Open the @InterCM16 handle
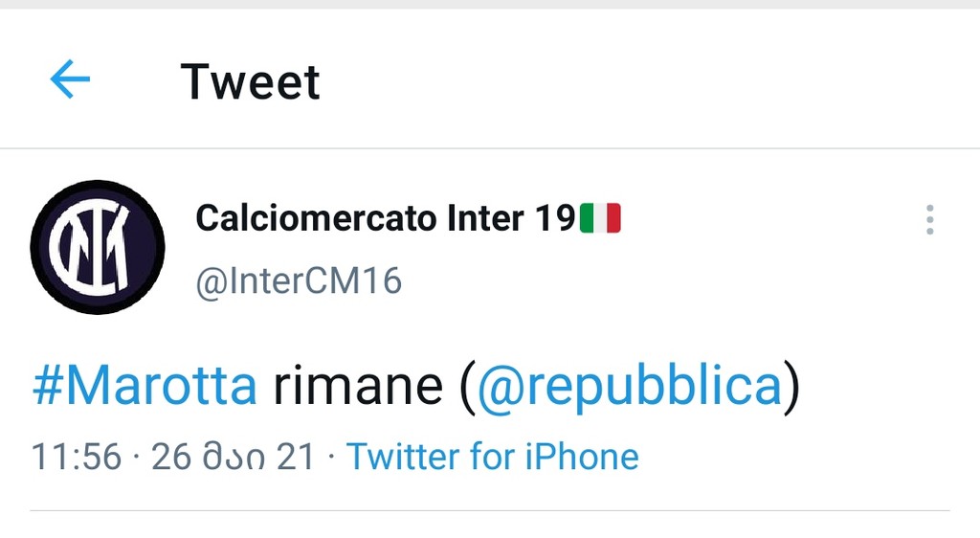 point(299,281)
